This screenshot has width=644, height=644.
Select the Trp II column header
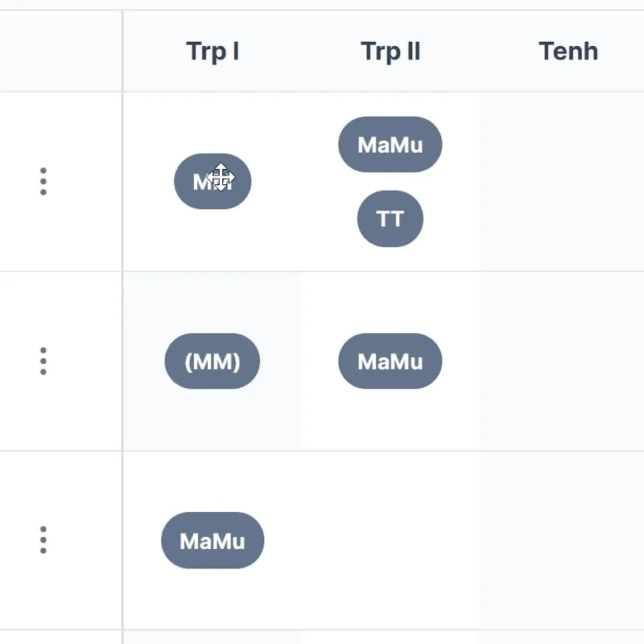click(390, 52)
